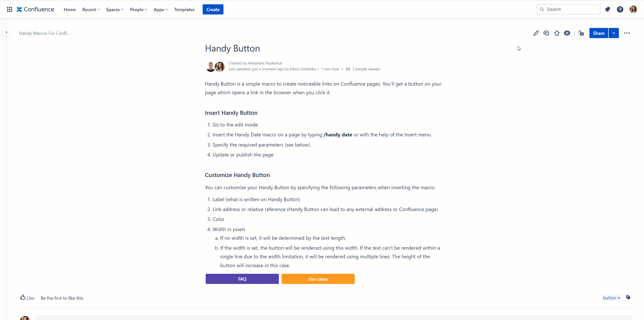Click the blue Create button
The image size is (644, 320).
coord(213,9)
